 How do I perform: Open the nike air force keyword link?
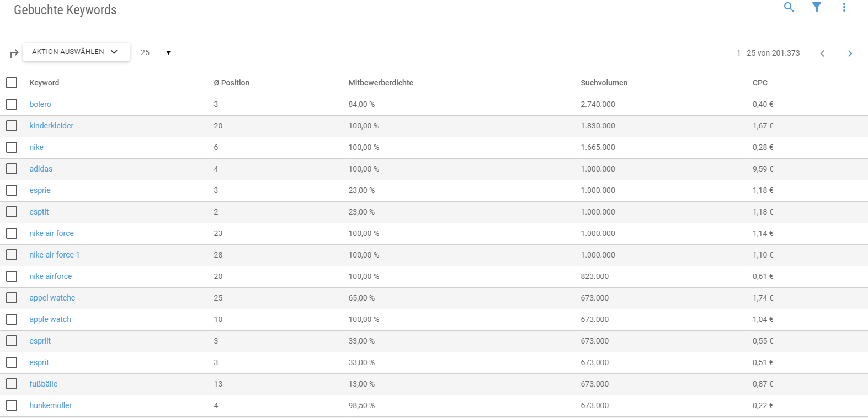pyautogui.click(x=52, y=233)
